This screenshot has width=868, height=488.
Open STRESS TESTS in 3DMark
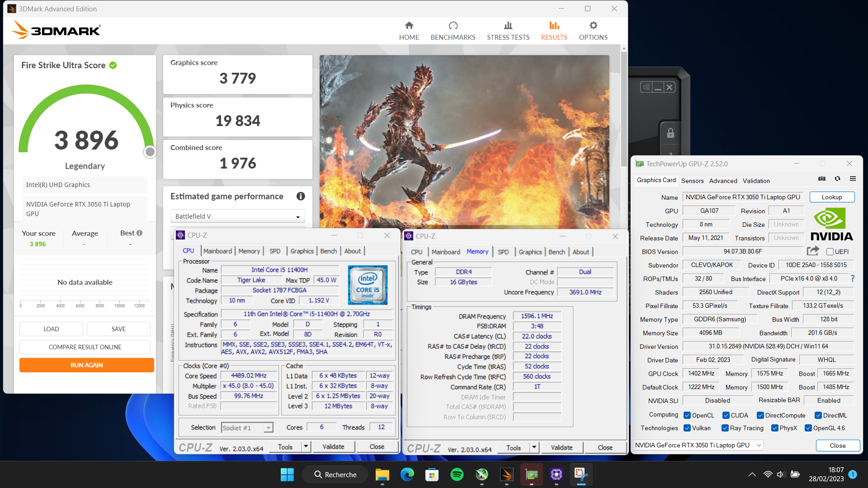pyautogui.click(x=508, y=31)
